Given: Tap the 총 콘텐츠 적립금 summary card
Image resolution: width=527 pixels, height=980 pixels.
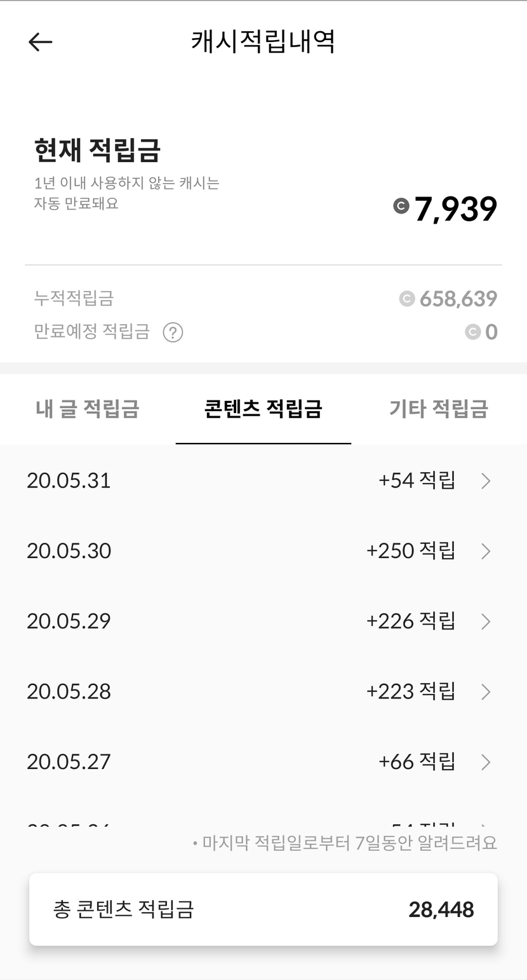Looking at the screenshot, I should click(x=263, y=909).
